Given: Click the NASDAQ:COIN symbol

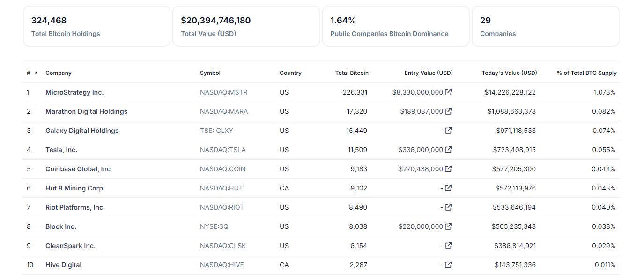Looking at the screenshot, I should pos(223,169).
